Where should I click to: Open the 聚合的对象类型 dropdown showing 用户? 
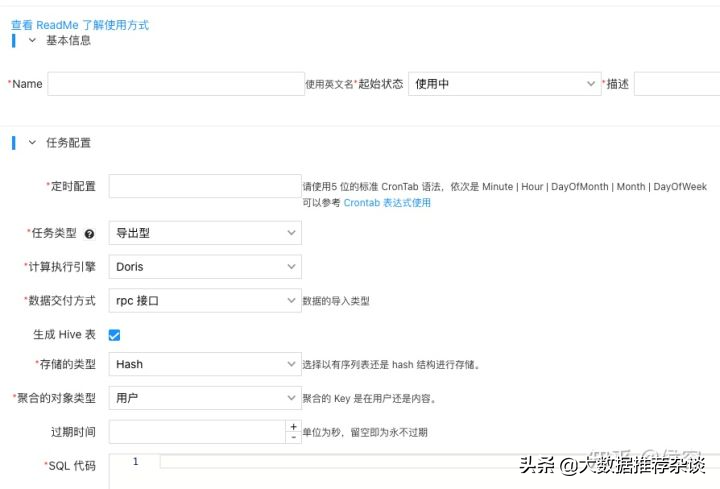pos(205,398)
